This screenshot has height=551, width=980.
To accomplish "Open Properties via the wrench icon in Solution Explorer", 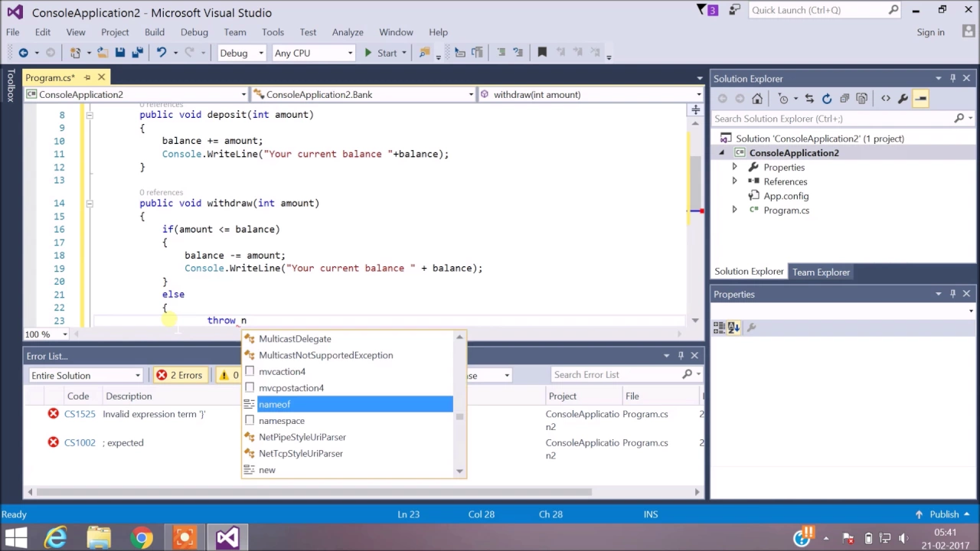I will click(x=903, y=99).
